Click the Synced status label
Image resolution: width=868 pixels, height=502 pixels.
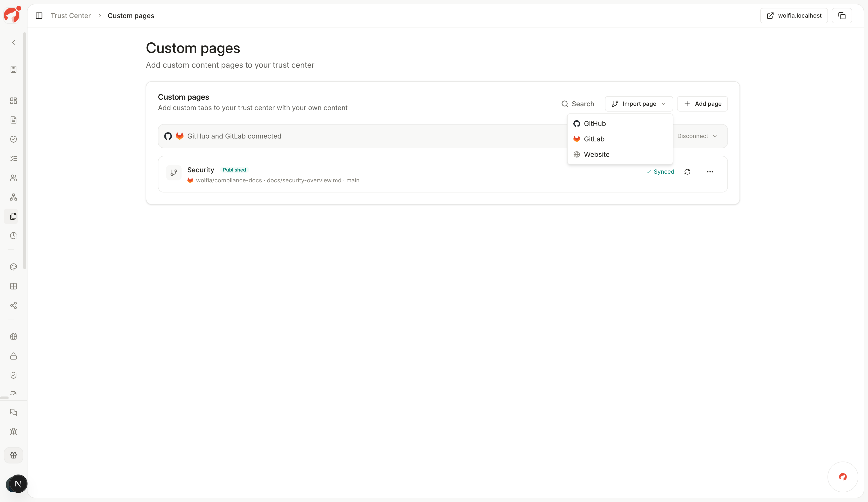click(x=660, y=172)
